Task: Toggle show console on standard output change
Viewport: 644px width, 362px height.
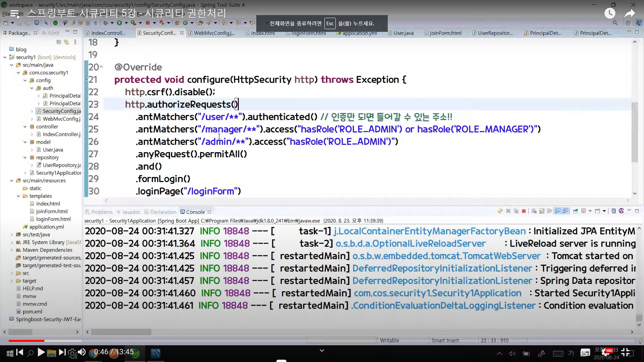Action: [x=558, y=211]
